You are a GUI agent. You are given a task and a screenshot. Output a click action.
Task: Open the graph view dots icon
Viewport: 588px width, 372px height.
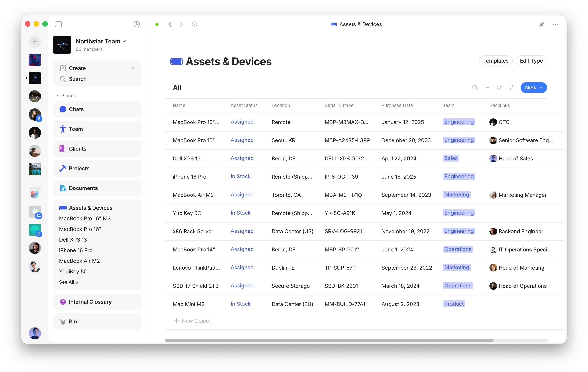click(195, 24)
